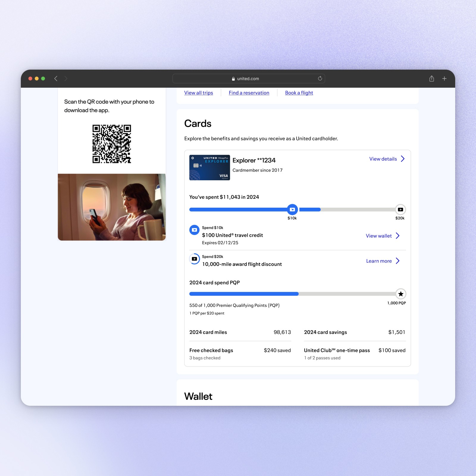
Task: Click the Wallet section heading
Action: pos(198,396)
